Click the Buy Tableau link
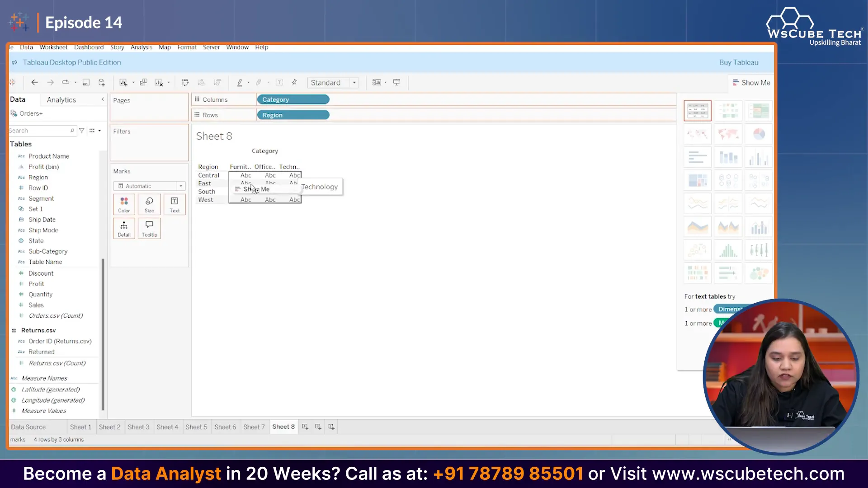This screenshot has width=868, height=488. tap(739, 62)
